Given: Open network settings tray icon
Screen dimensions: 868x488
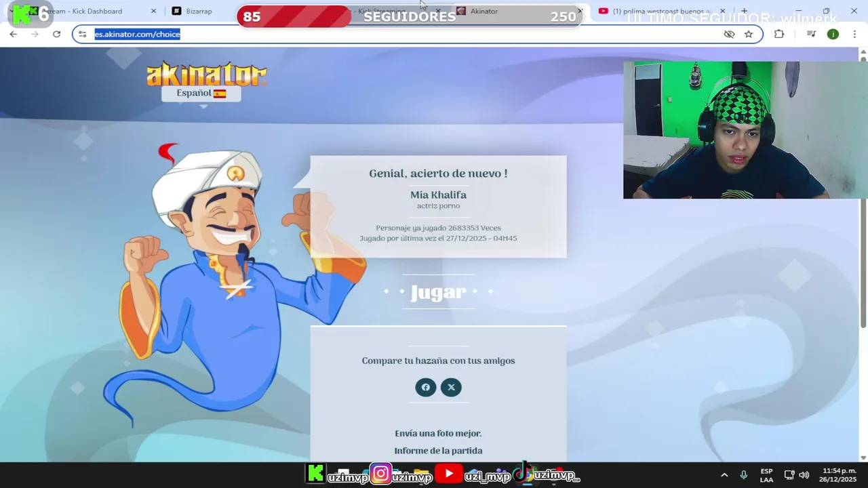Looking at the screenshot, I should coord(789,475).
